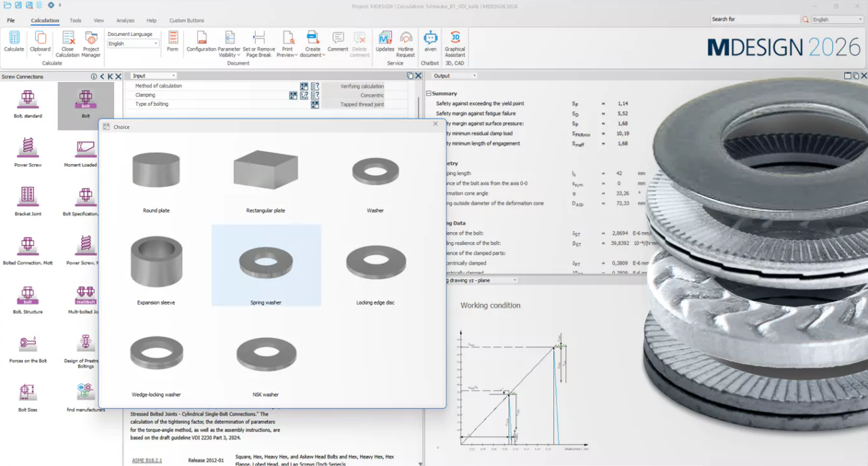
Task: Open the Form view icon
Action: click(x=173, y=42)
